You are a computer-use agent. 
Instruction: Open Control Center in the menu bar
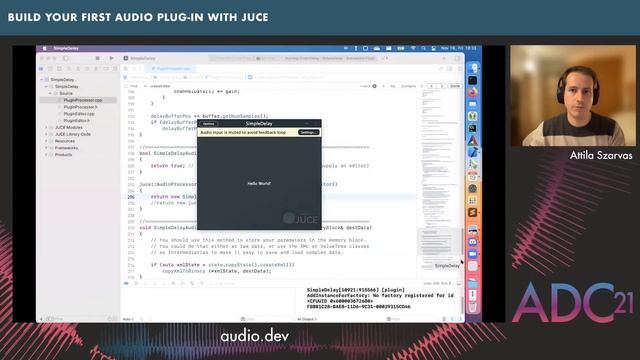pos(433,48)
